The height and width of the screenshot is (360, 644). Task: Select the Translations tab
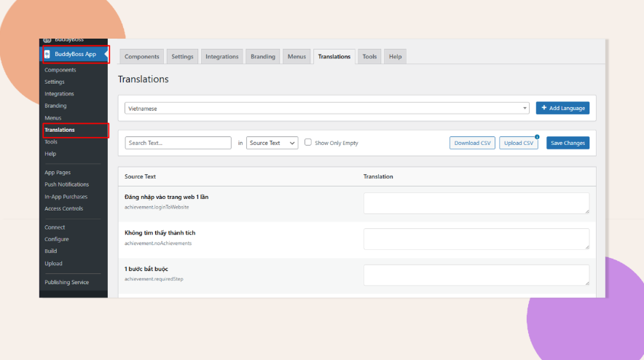tap(334, 56)
